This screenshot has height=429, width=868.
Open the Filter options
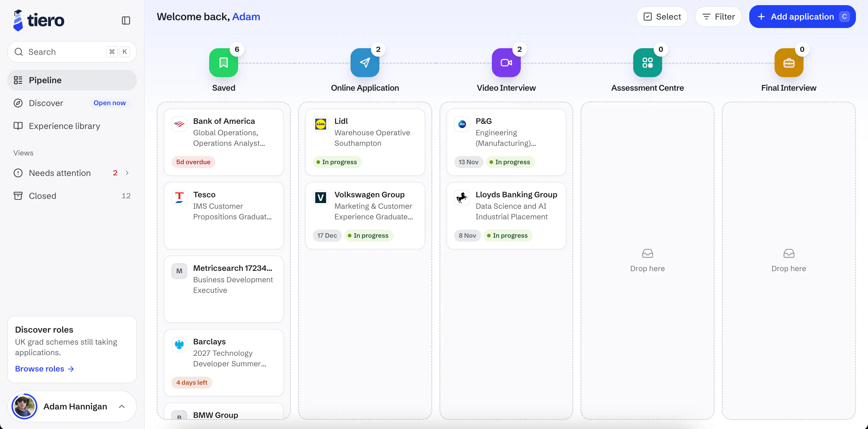click(x=718, y=17)
